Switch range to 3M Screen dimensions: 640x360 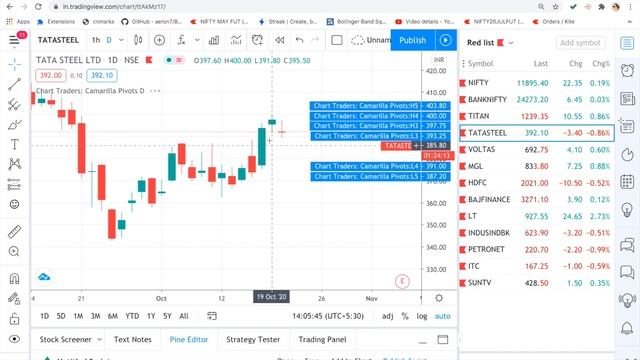point(96,316)
